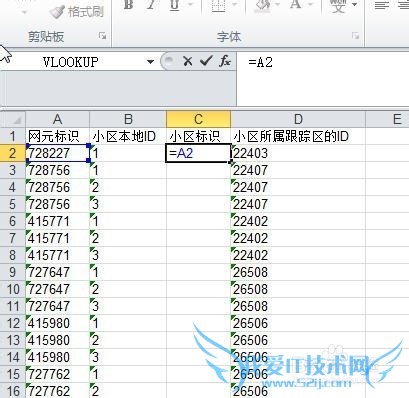Click empty cell C3

[199, 170]
